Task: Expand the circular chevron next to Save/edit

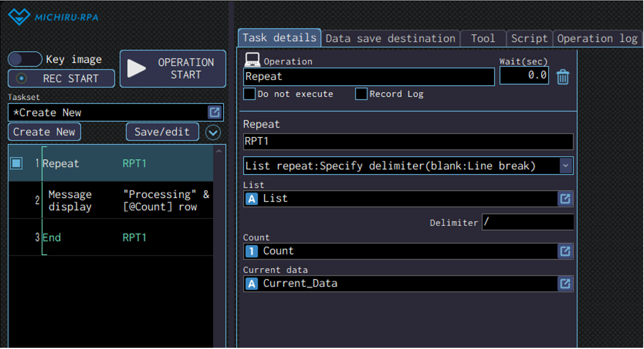Action: tap(213, 132)
